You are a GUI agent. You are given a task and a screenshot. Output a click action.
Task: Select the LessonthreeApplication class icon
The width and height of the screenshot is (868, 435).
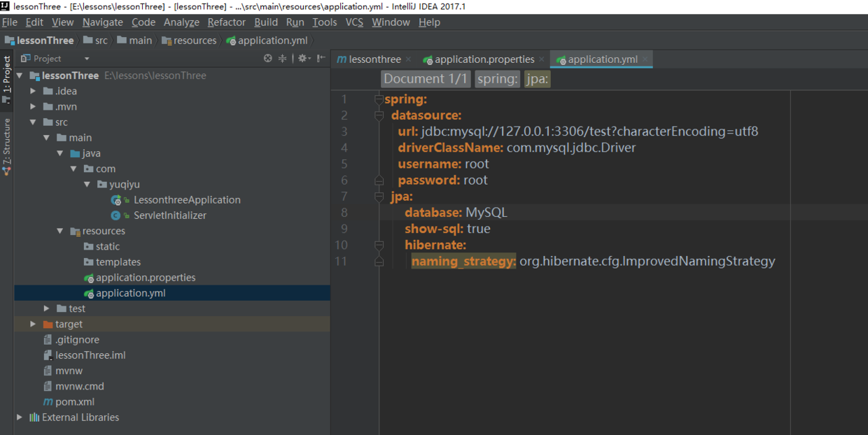[x=116, y=200]
